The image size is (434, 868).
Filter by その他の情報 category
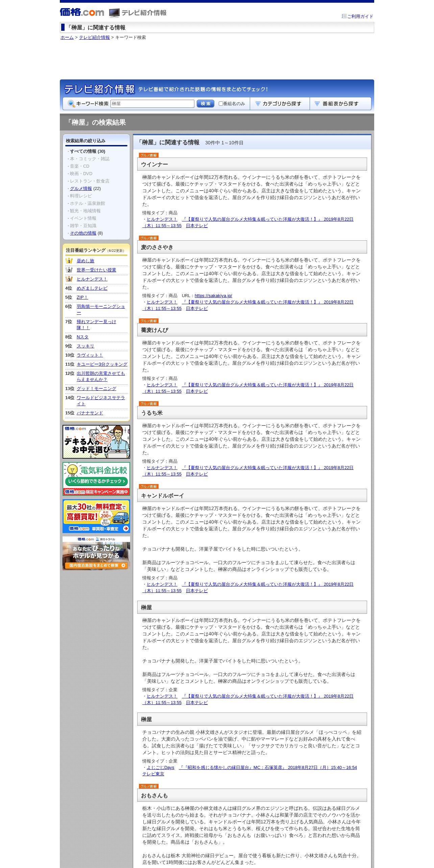pyautogui.click(x=83, y=233)
